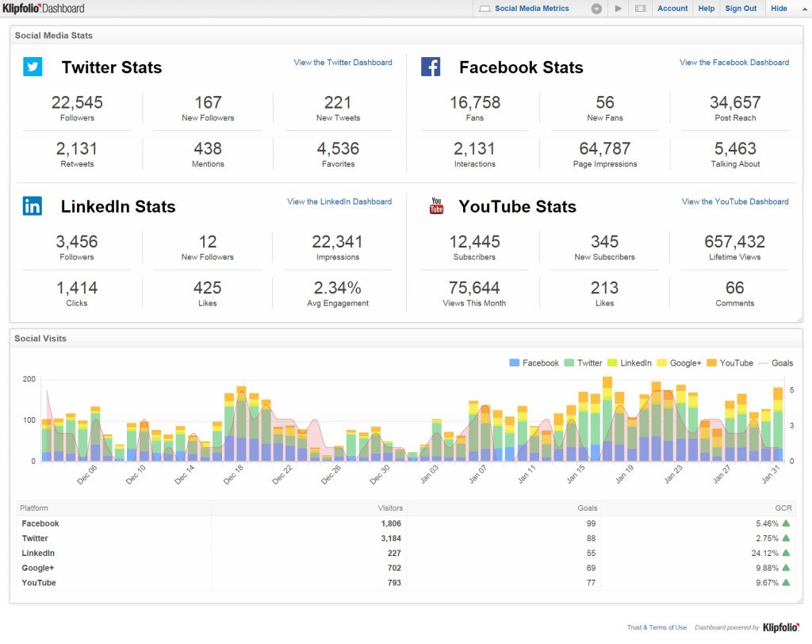Click the Facebook logo icon
Screen dimensions: 812x644
click(x=430, y=67)
